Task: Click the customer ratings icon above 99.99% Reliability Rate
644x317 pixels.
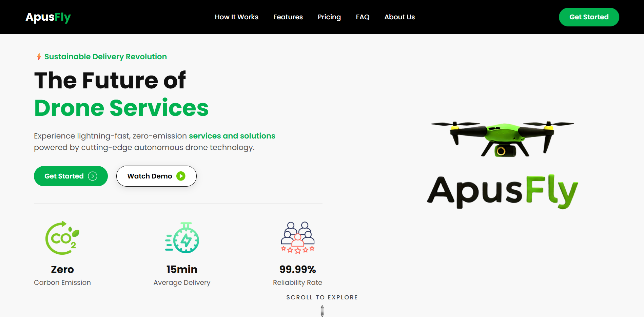Action: point(297,237)
